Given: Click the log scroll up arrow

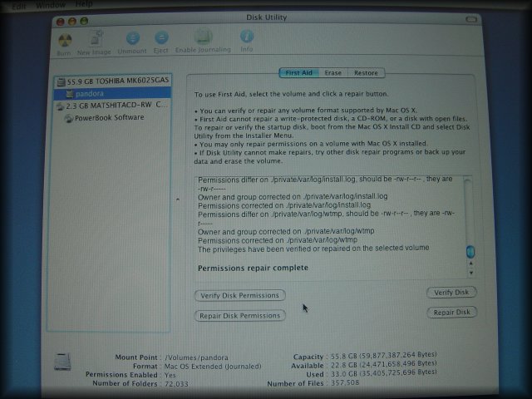Looking at the screenshot, I should click(470, 263).
